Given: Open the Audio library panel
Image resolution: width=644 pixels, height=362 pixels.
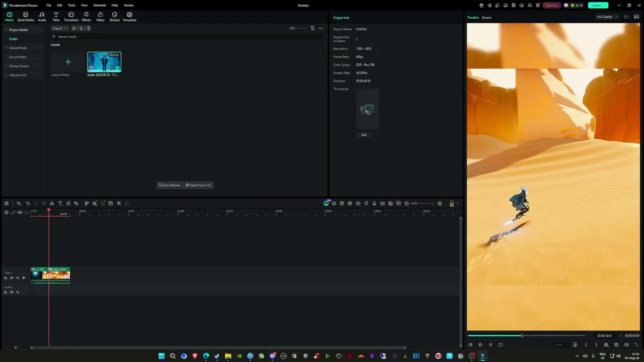Looking at the screenshot, I should coord(42,17).
